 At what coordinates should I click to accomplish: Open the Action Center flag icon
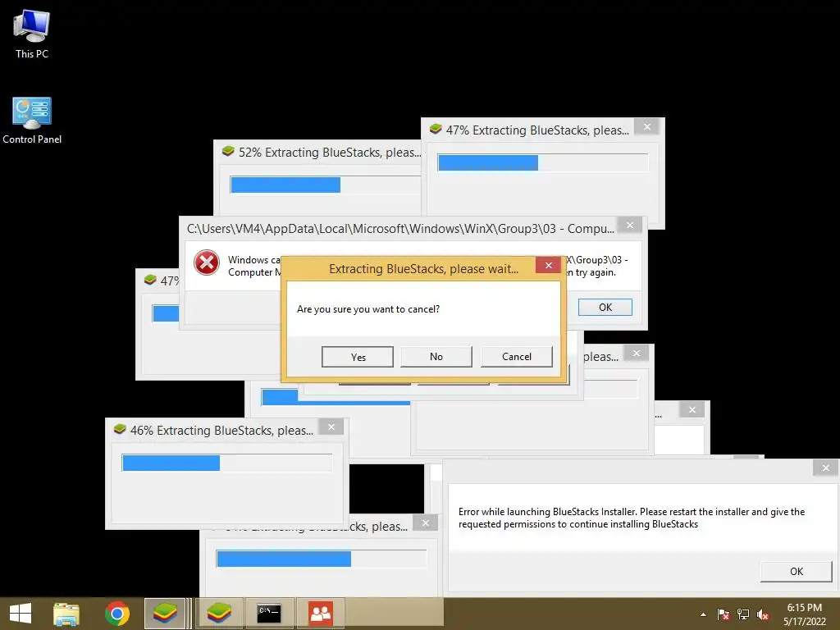[724, 614]
